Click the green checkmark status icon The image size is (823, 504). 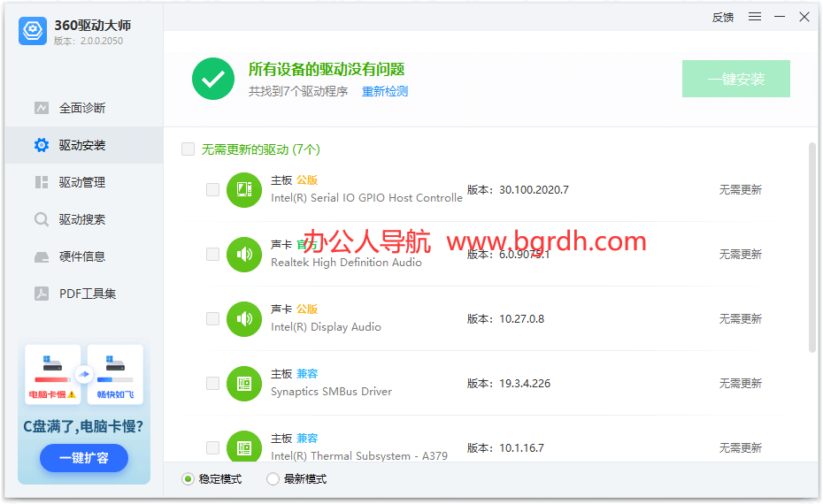213,79
